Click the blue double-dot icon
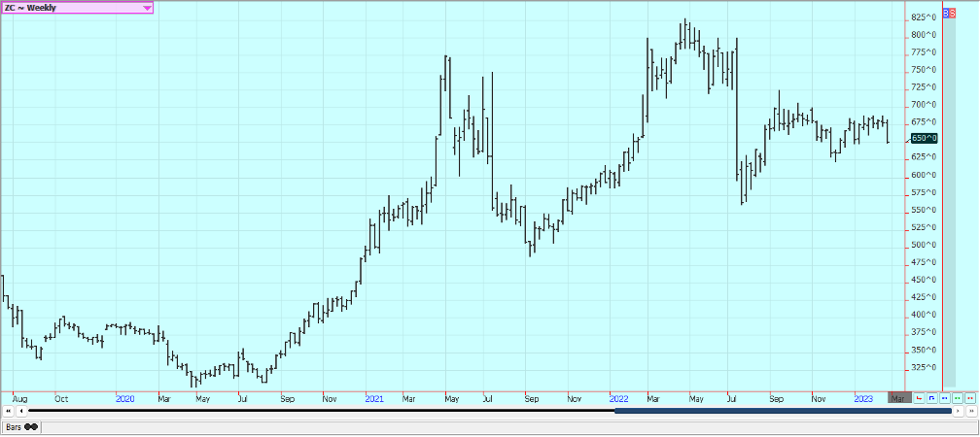Viewport: 980px width, 437px height. click(x=944, y=398)
